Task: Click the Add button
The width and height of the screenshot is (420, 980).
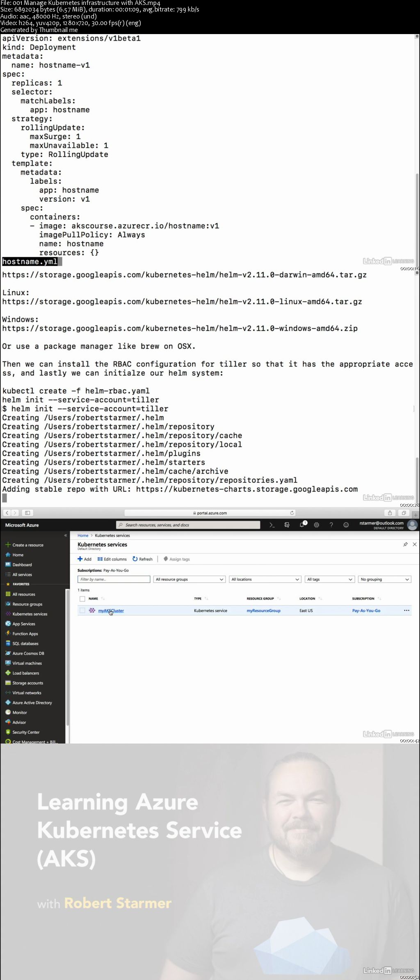Action: [84, 559]
